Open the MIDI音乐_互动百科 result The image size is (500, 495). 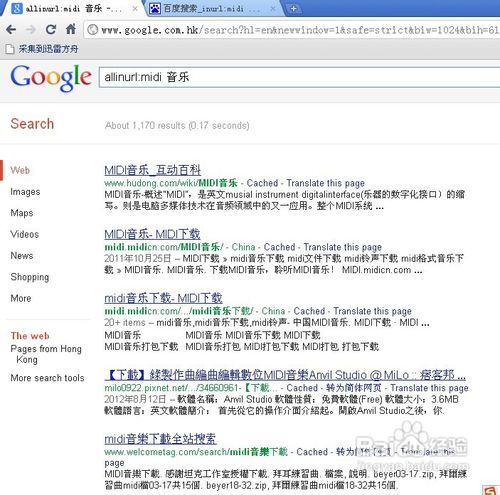tap(152, 170)
